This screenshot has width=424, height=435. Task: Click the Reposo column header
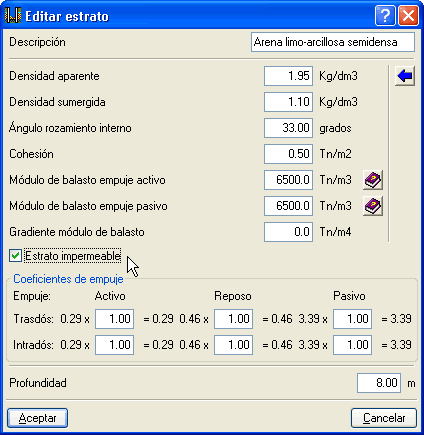point(233,296)
